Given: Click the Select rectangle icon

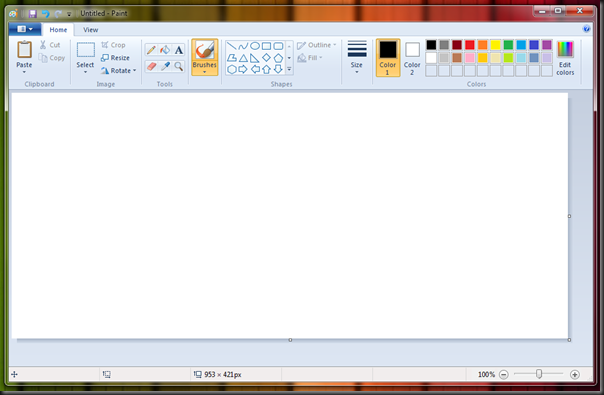Looking at the screenshot, I should pyautogui.click(x=86, y=50).
